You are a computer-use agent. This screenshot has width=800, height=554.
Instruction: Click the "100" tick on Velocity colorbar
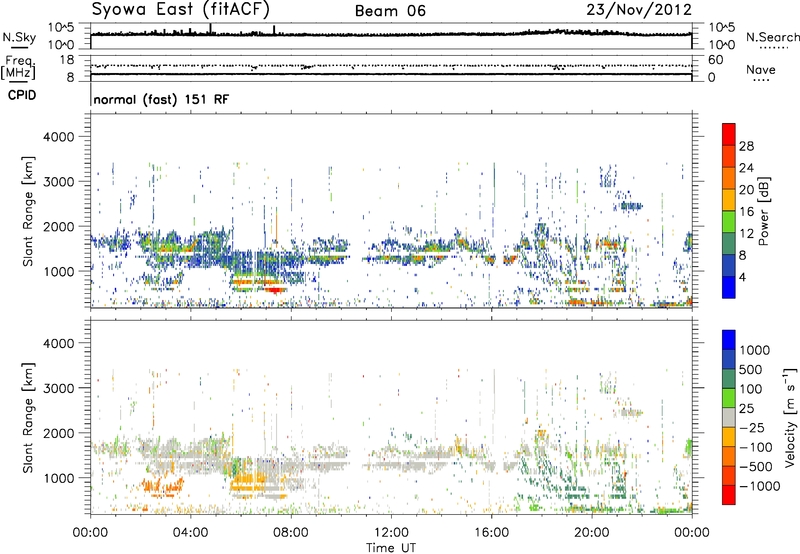(751, 389)
